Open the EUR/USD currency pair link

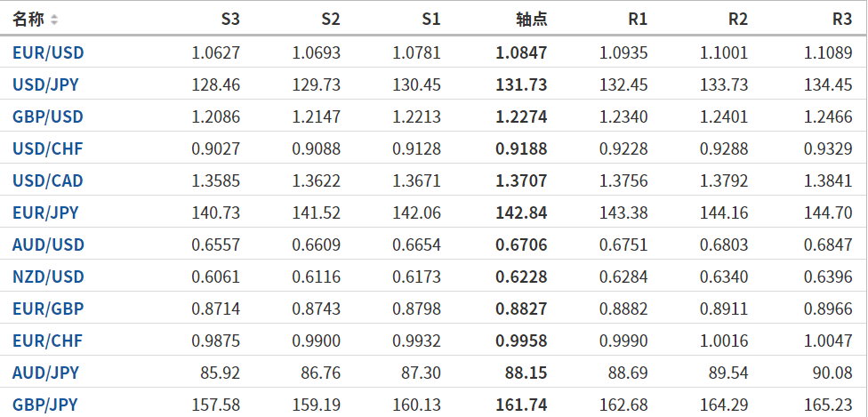click(48, 52)
